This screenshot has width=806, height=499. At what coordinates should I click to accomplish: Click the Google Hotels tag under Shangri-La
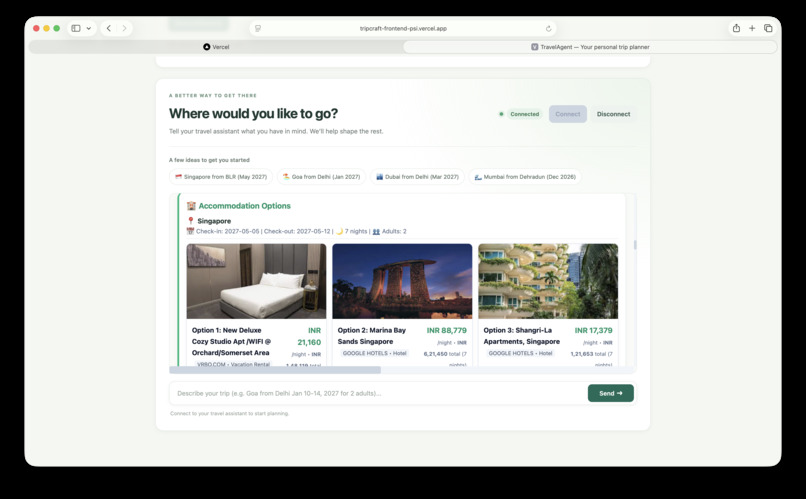(x=520, y=353)
